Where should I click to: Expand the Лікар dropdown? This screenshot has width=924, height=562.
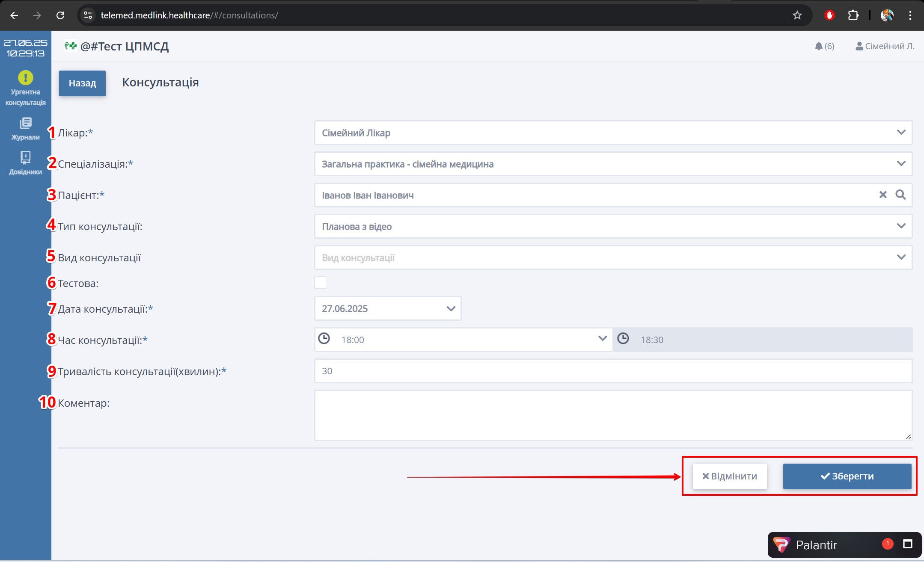click(x=901, y=133)
